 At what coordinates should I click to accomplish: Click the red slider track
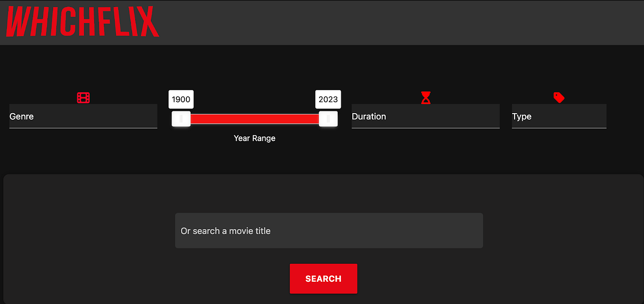click(x=255, y=119)
